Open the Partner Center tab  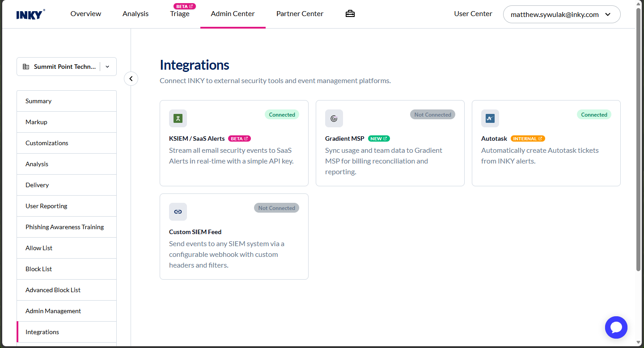click(300, 14)
